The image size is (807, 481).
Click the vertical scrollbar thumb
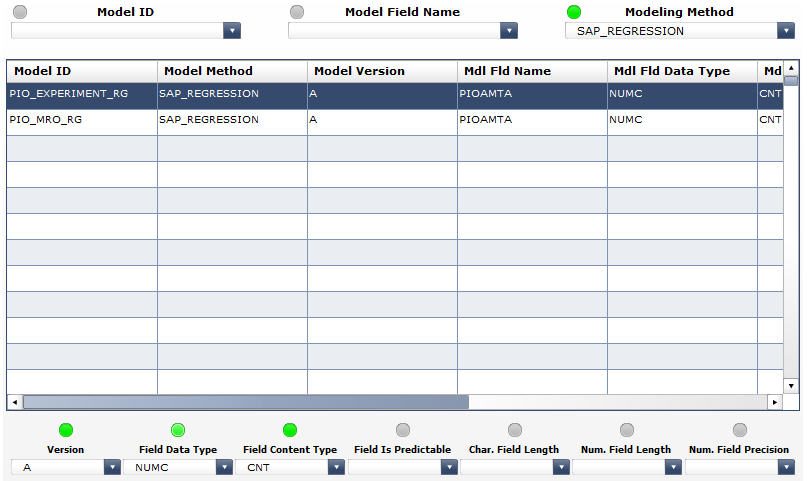click(x=791, y=80)
